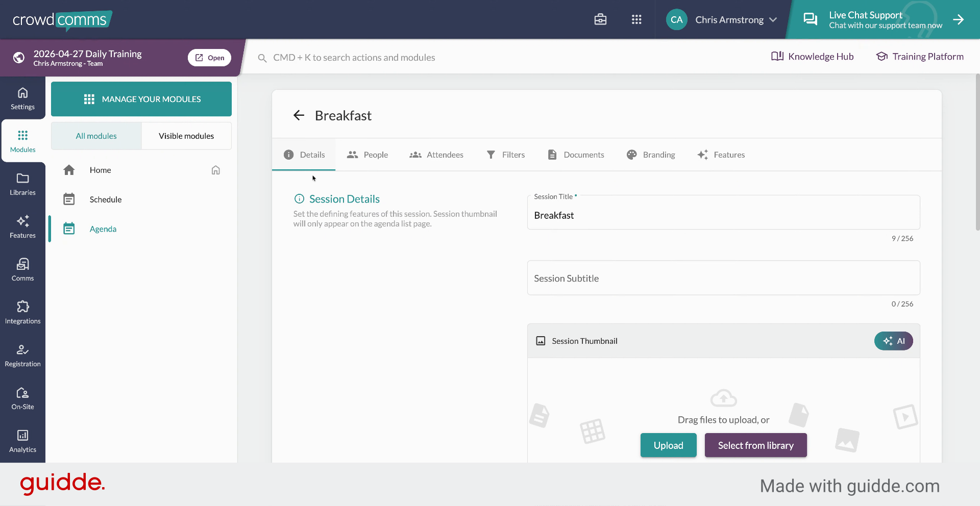Open the Documents tab
The width and height of the screenshot is (980, 506).
click(576, 155)
